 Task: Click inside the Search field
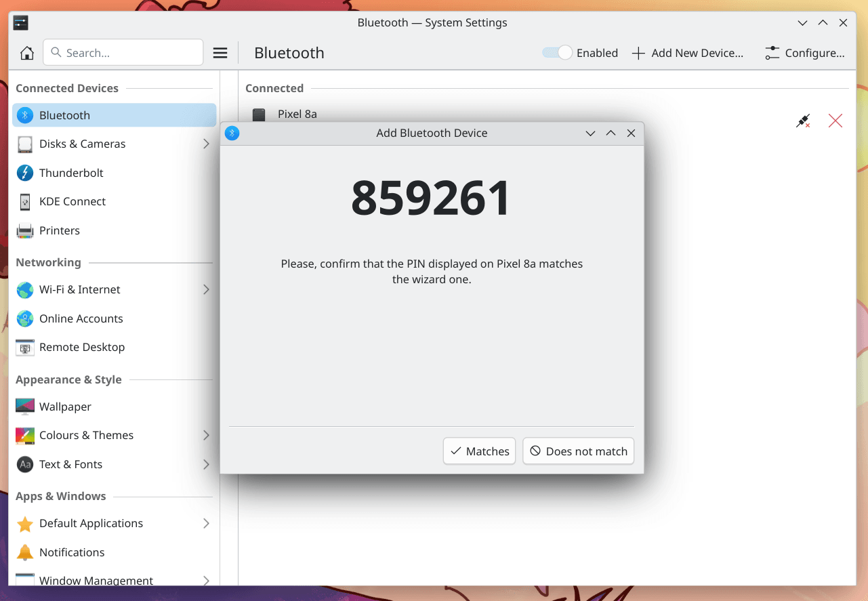click(123, 52)
